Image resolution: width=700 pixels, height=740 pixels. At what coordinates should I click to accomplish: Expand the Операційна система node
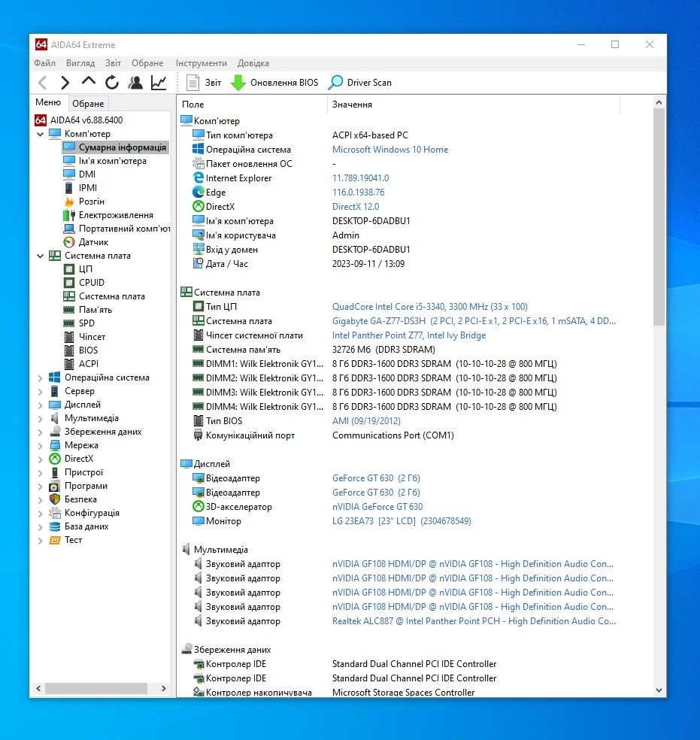pyautogui.click(x=41, y=378)
